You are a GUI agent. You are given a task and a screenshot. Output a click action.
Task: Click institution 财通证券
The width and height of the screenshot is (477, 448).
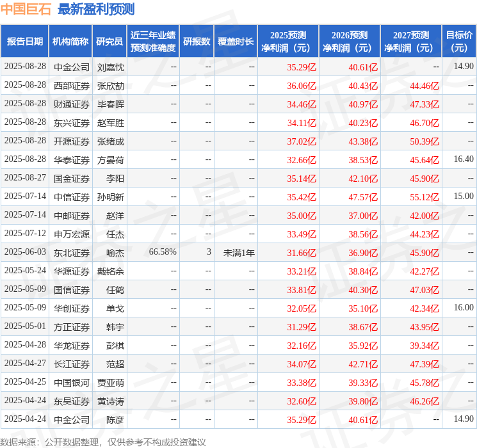pos(72,104)
